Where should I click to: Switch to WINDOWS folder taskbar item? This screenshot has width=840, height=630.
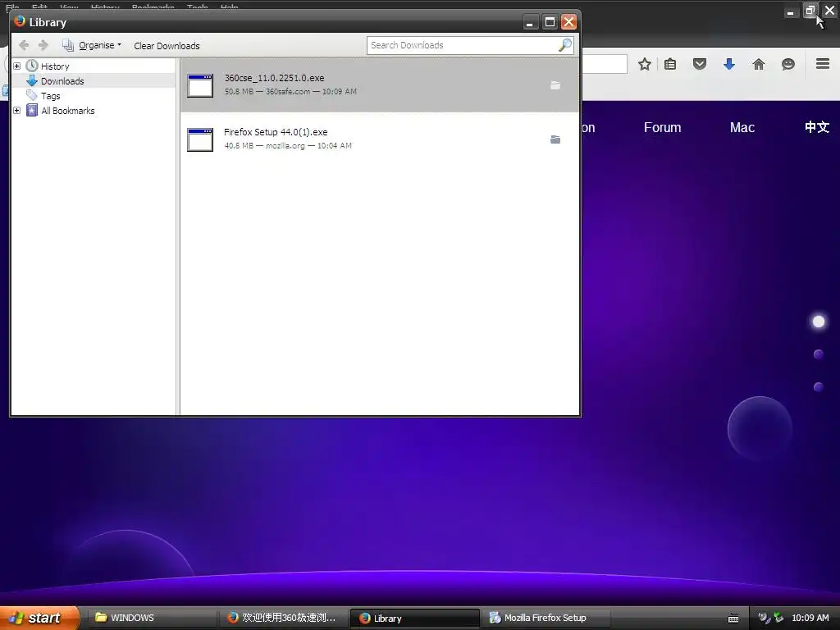(x=152, y=618)
